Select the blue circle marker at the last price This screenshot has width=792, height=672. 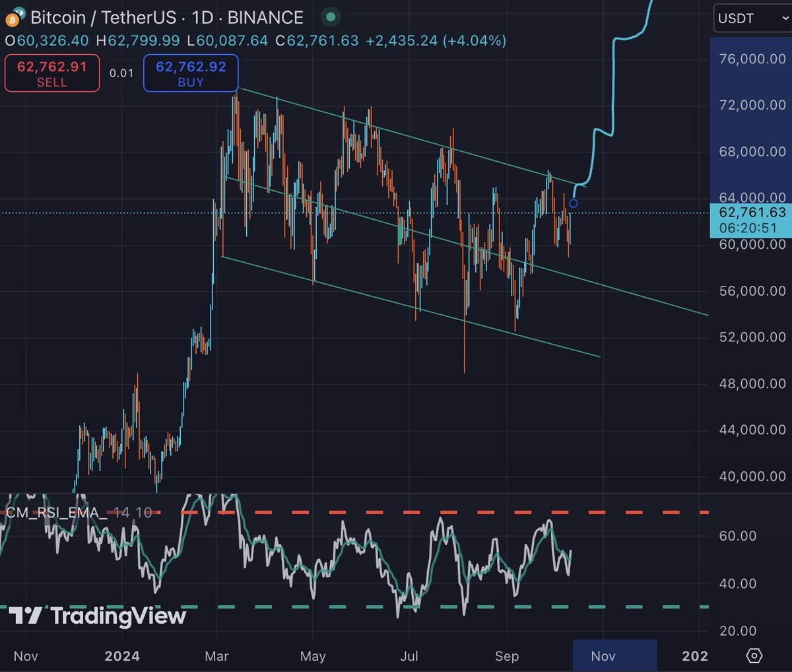click(x=572, y=203)
